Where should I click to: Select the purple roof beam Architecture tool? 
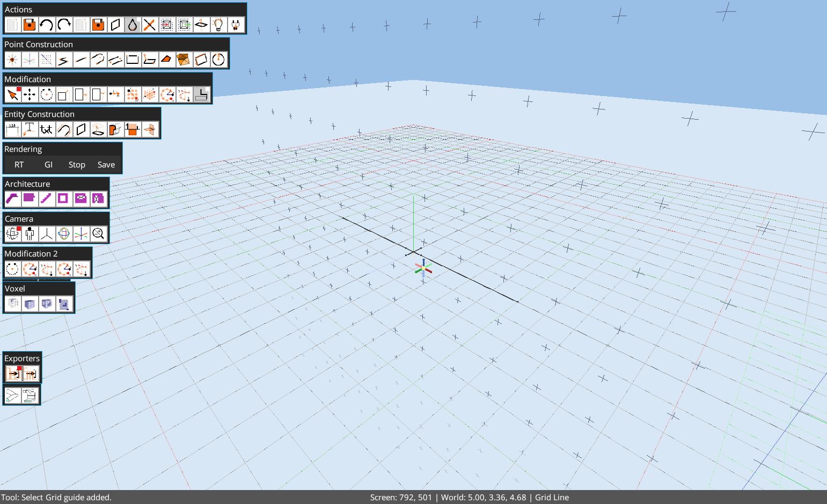(12, 199)
